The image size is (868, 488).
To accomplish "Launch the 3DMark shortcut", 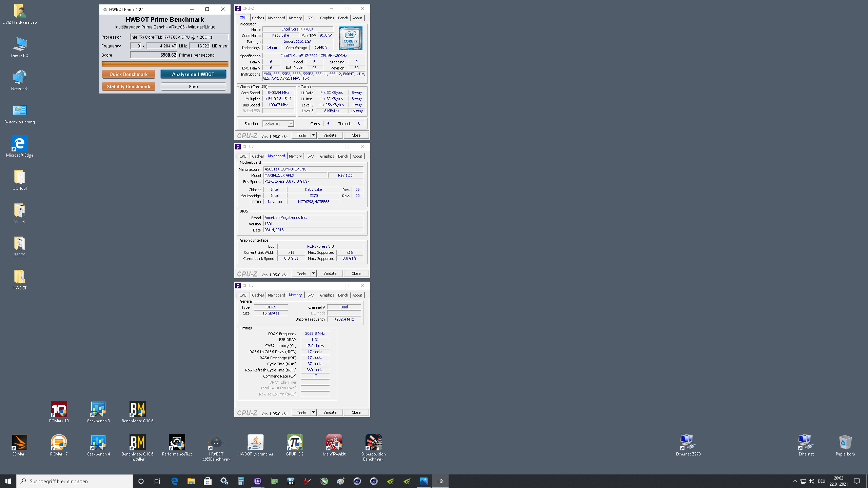I will (x=19, y=446).
